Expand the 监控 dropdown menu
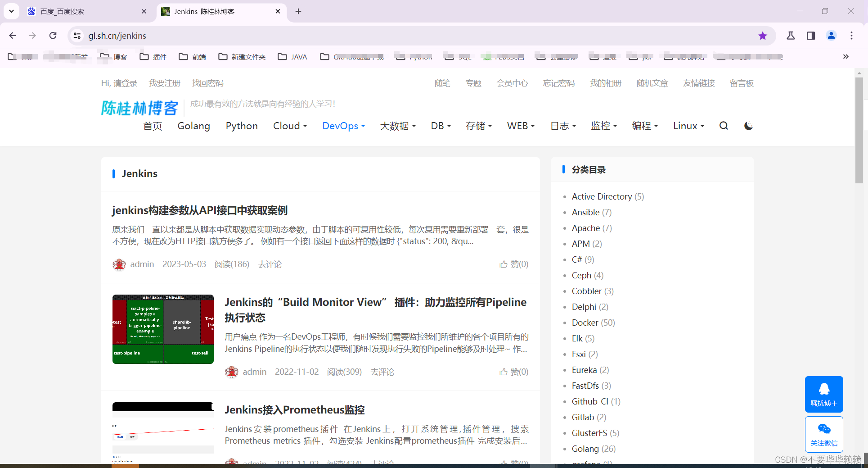Viewport: 868px width, 468px height. point(604,126)
